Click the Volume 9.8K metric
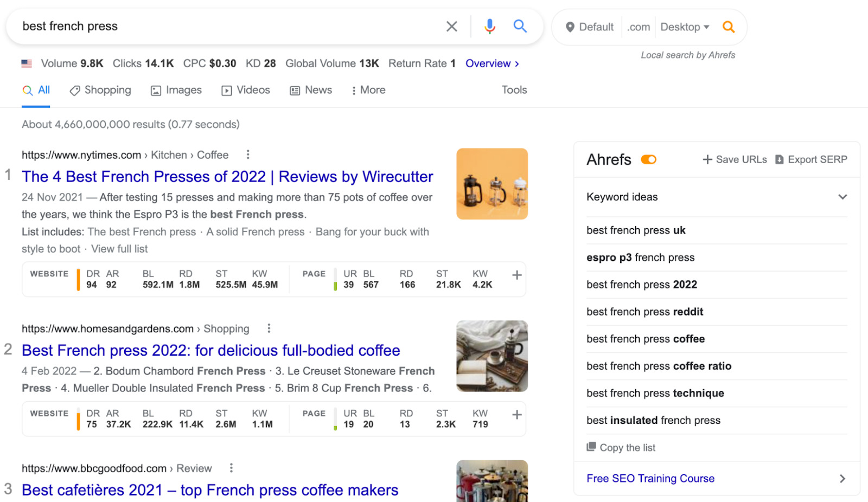This screenshot has height=502, width=868. [72, 63]
